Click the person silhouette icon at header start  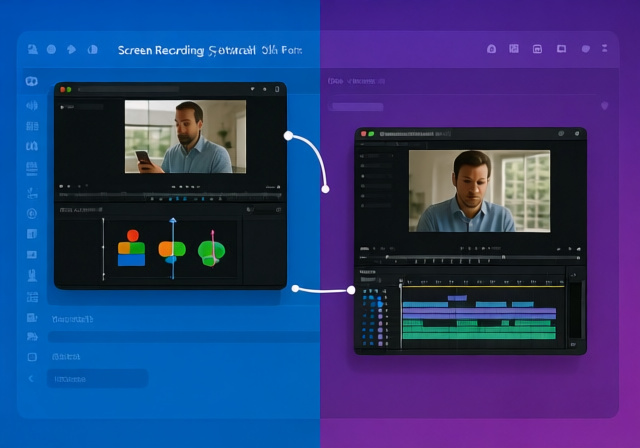point(33,49)
